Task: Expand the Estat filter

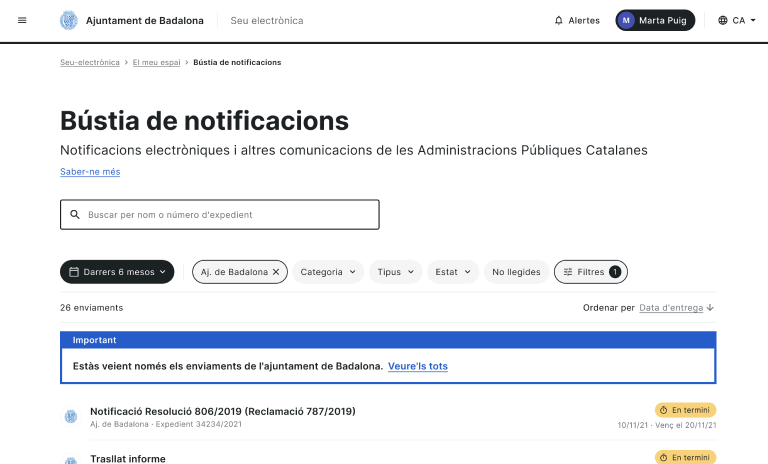Action: (453, 272)
